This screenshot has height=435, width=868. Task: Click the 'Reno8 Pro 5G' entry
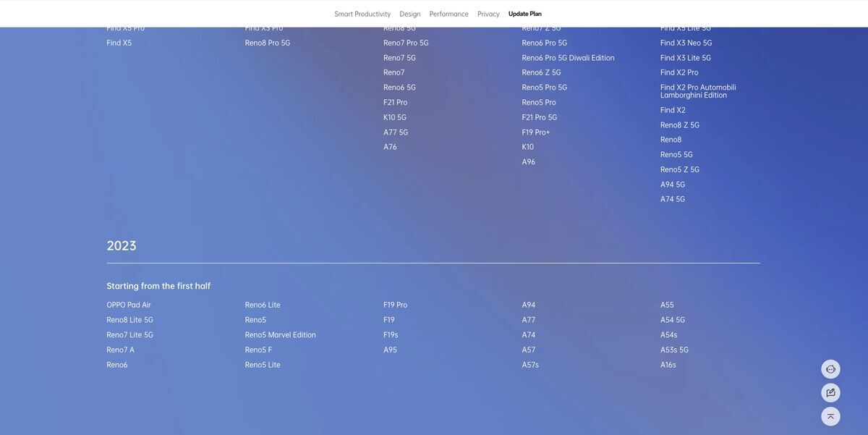click(268, 43)
